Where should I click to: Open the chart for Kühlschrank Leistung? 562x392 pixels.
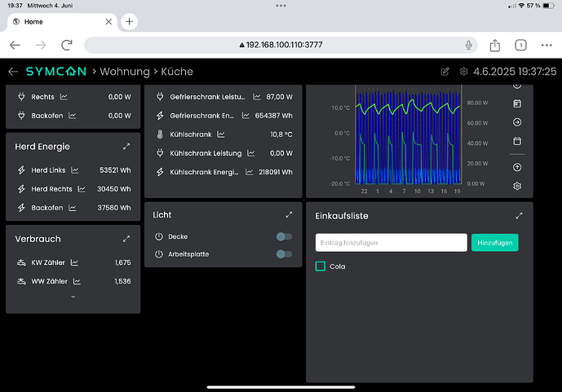click(x=251, y=153)
